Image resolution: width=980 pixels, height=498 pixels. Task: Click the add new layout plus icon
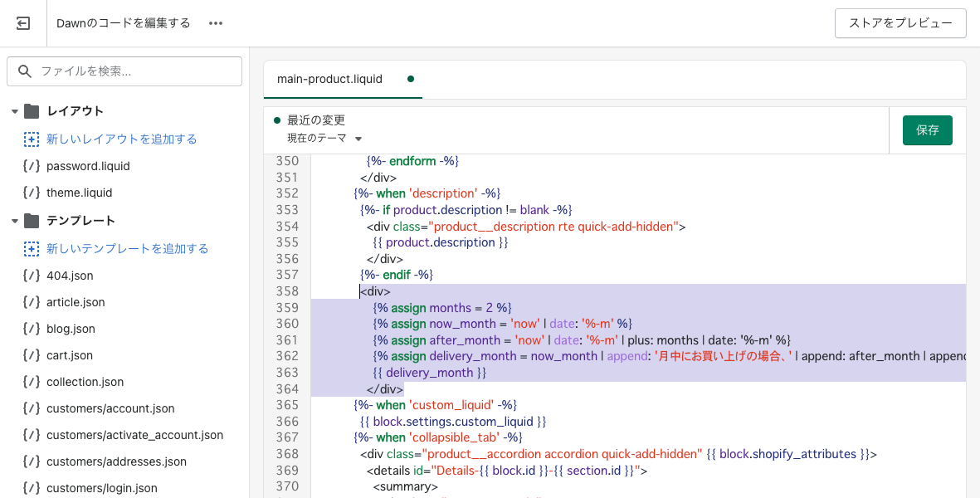tap(32, 139)
